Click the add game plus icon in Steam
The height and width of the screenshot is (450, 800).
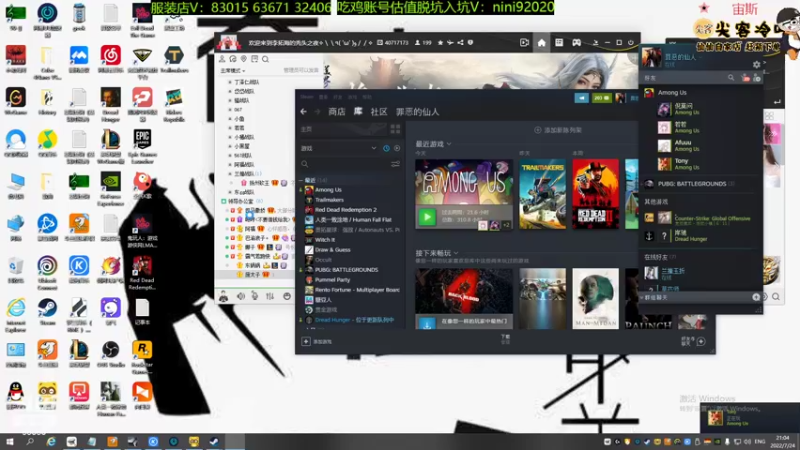(x=306, y=341)
